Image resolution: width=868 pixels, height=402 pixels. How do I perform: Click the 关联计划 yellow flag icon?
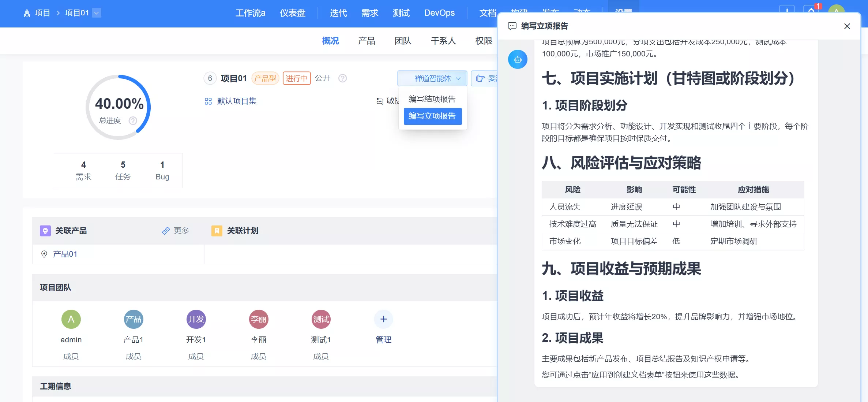coord(217,231)
